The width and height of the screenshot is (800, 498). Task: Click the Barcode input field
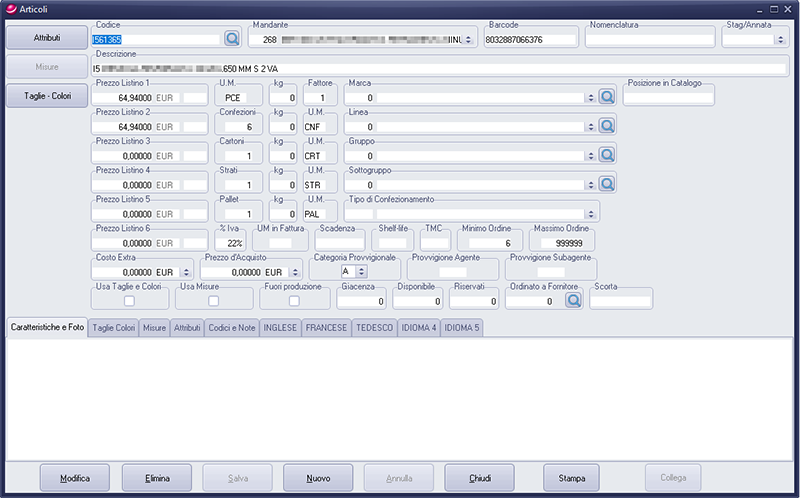532,40
